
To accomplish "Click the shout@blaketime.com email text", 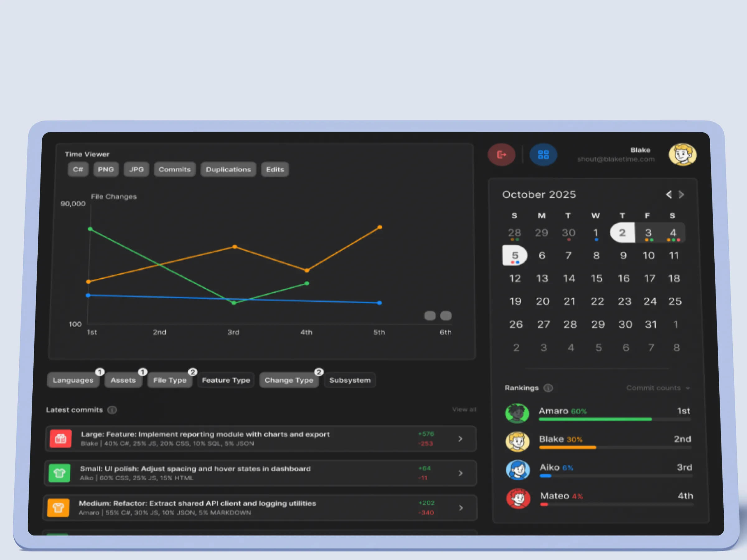I will (616, 159).
